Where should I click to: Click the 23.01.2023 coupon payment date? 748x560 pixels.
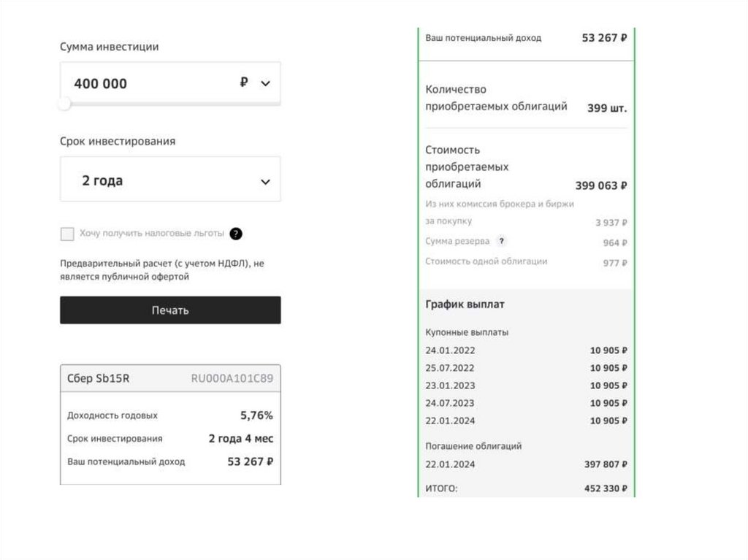pyautogui.click(x=450, y=386)
